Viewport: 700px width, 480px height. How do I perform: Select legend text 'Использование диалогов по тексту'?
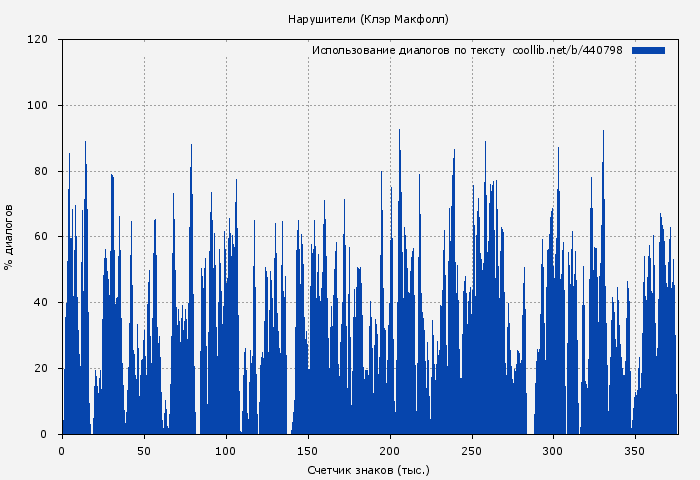pyautogui.click(x=408, y=50)
